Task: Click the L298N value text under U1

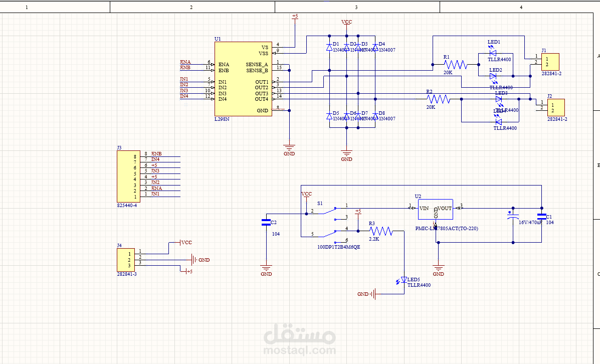Action: pyautogui.click(x=222, y=119)
